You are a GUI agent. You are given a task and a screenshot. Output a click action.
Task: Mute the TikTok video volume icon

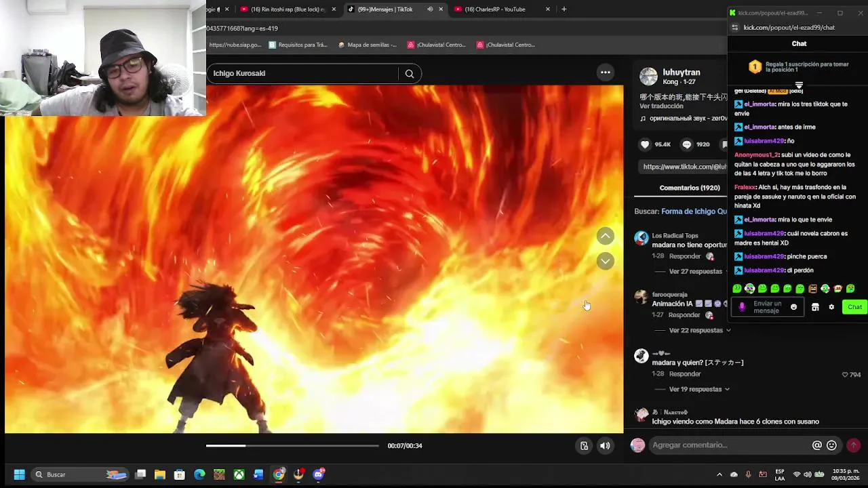pyautogui.click(x=605, y=446)
